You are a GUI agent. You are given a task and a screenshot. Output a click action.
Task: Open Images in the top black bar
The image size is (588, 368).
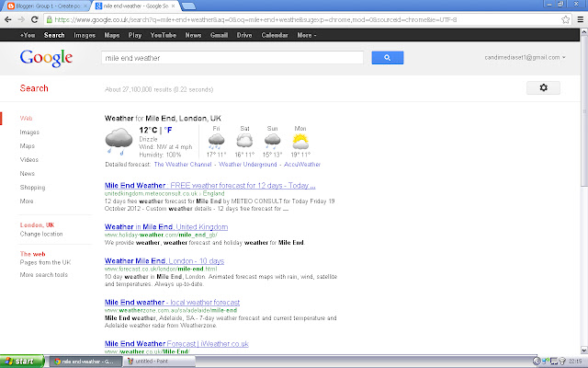coord(85,35)
